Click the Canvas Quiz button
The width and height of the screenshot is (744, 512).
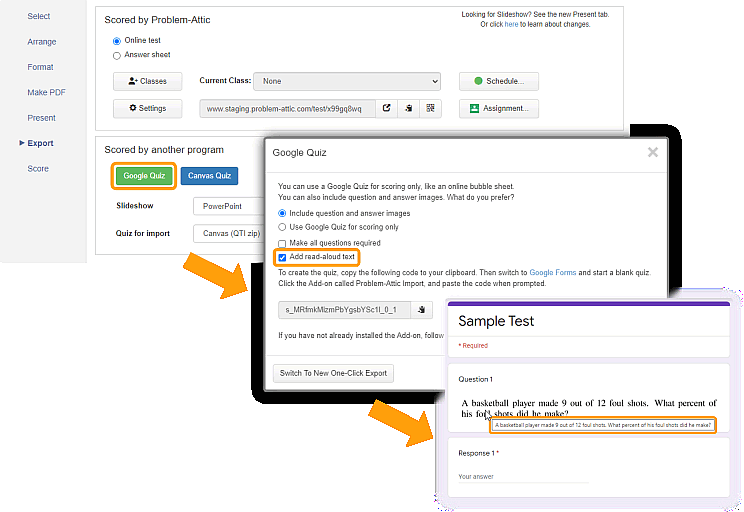[209, 176]
